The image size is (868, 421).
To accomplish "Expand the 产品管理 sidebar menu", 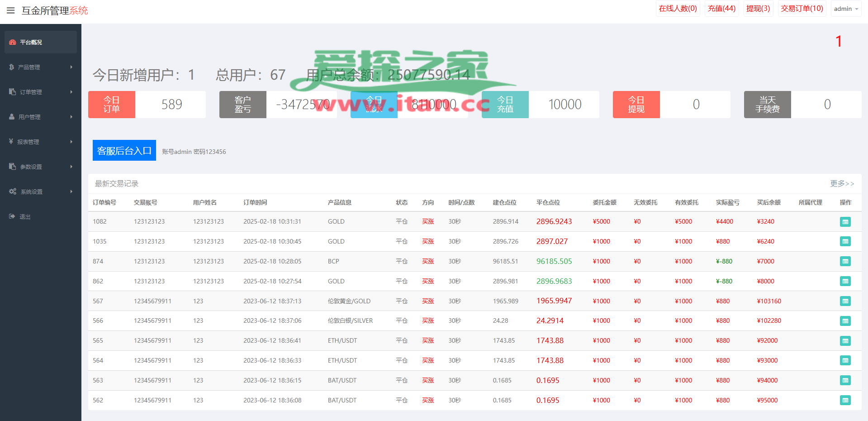I will coord(40,67).
